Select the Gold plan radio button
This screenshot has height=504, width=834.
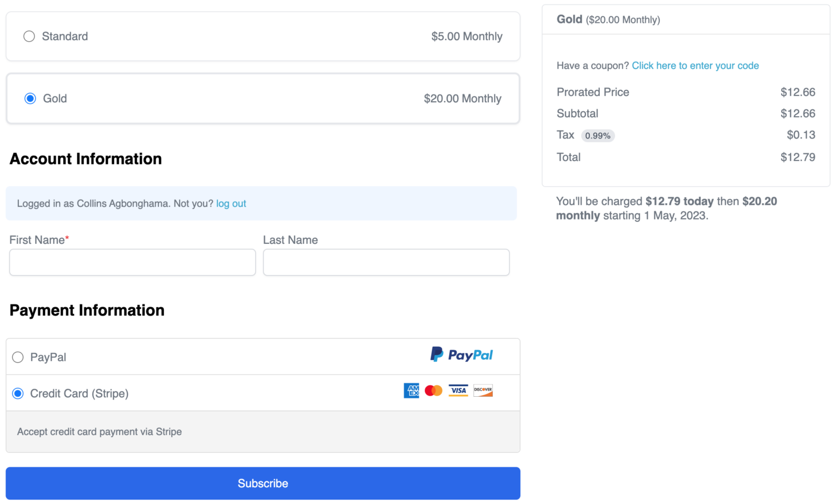[30, 98]
